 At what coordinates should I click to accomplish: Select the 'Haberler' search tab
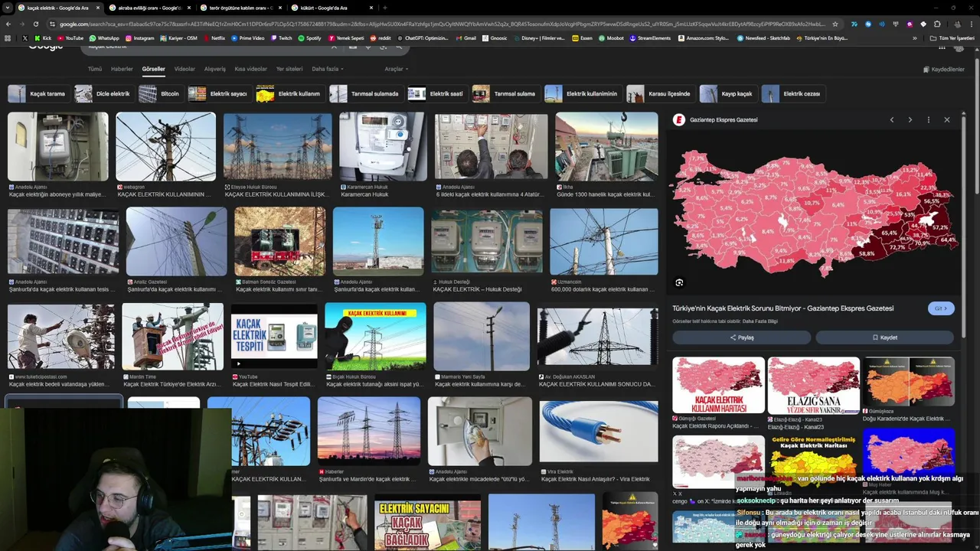point(122,69)
